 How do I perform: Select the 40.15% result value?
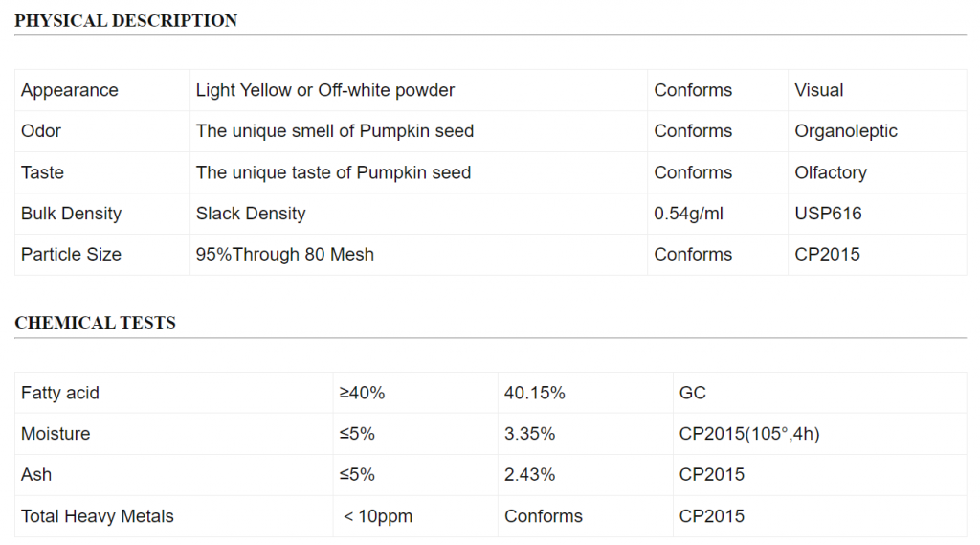534,393
